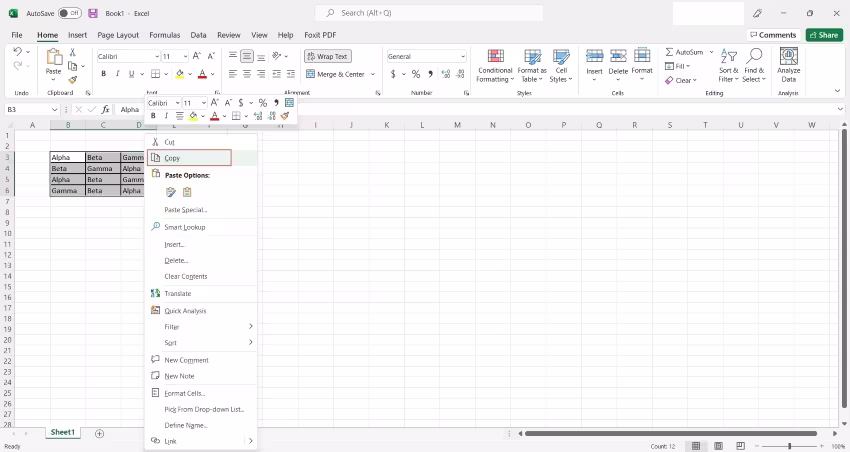
Task: Select Clear Contents in context menu
Action: click(186, 276)
